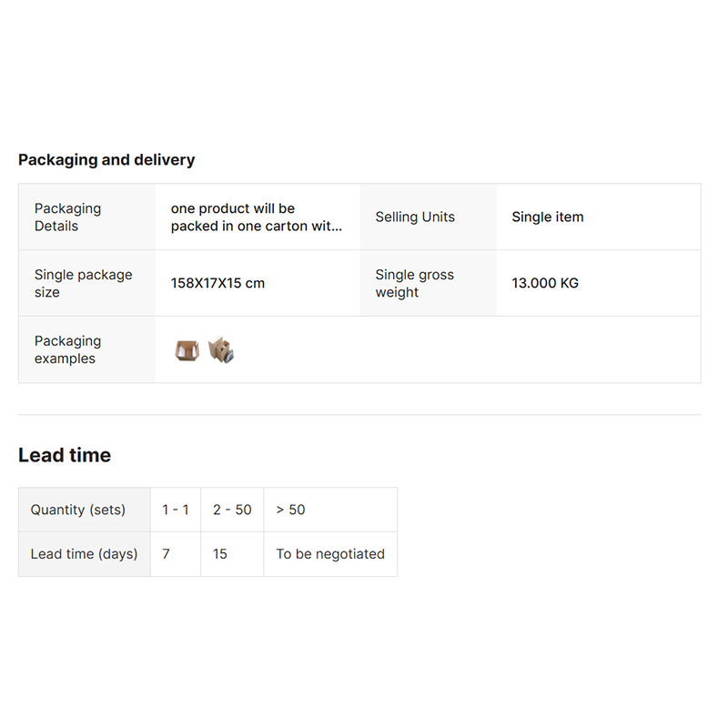The height and width of the screenshot is (728, 728).
Task: Click the 'Single package size' label
Action: pos(83,283)
